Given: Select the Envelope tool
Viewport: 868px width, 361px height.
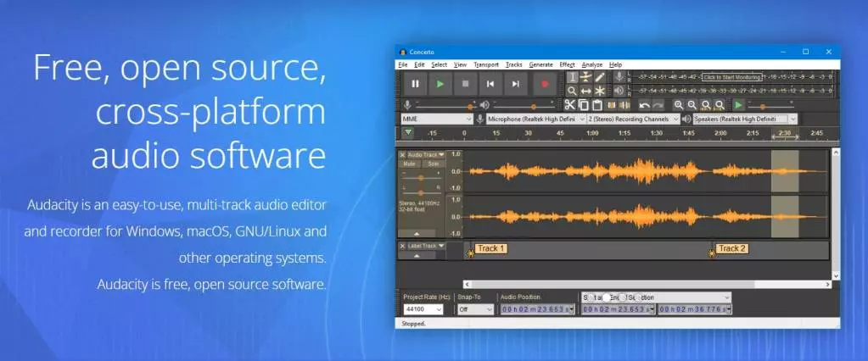Looking at the screenshot, I should [586, 77].
